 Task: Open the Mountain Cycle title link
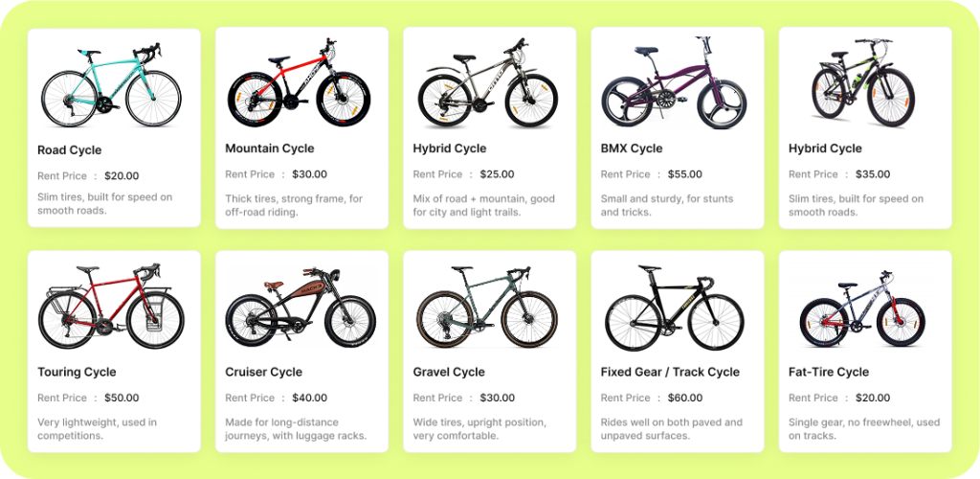(269, 148)
